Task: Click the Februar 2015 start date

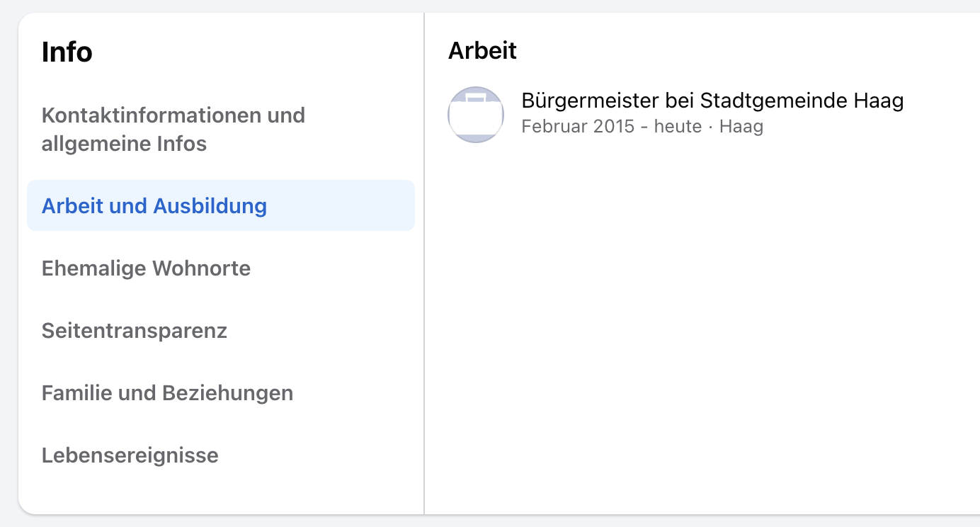Action: click(577, 127)
